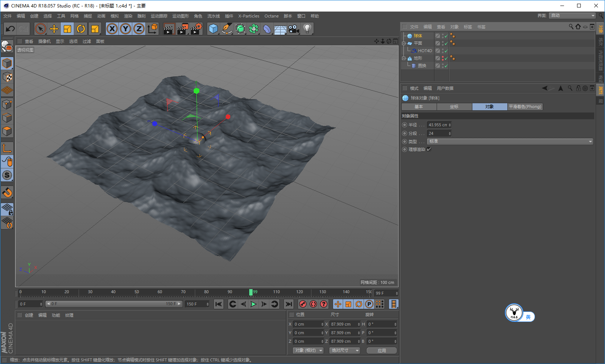Select Edges mode in left toolbar
The height and width of the screenshot is (364, 605).
(x=7, y=118)
